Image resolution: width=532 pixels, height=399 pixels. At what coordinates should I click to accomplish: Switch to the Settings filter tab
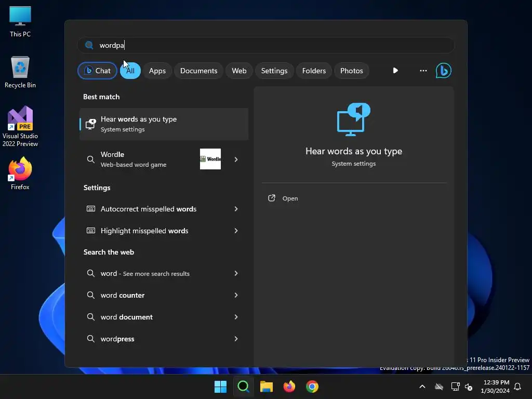click(274, 71)
